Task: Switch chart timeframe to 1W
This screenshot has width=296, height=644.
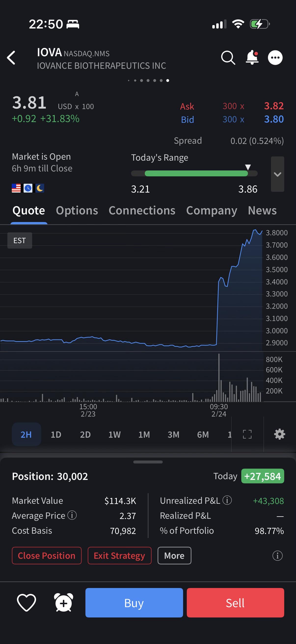Action: 114,434
